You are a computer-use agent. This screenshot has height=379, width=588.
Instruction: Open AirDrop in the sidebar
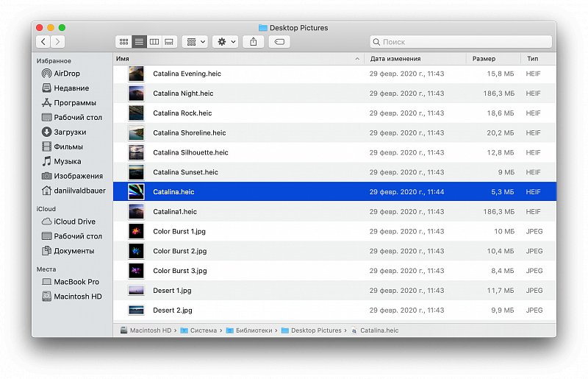click(66, 74)
